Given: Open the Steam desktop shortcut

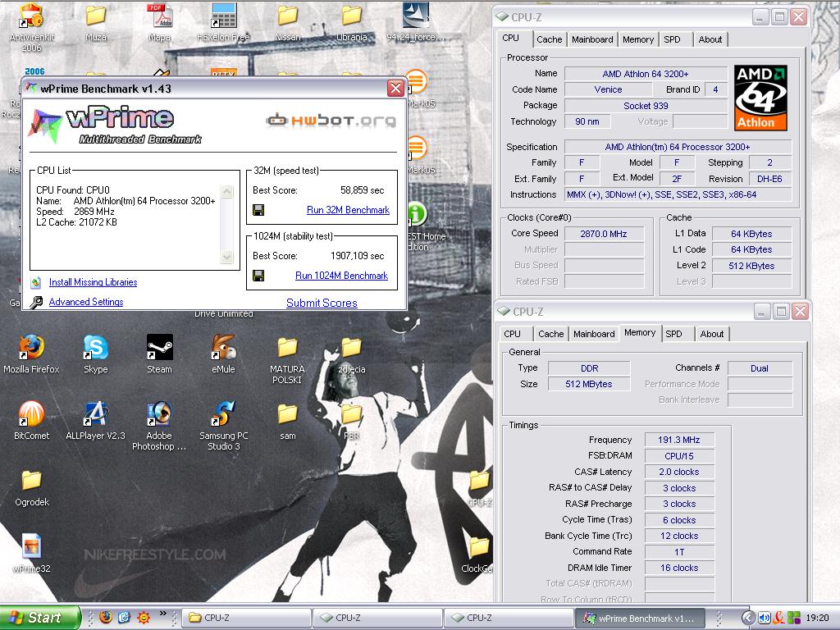Looking at the screenshot, I should click(x=160, y=347).
